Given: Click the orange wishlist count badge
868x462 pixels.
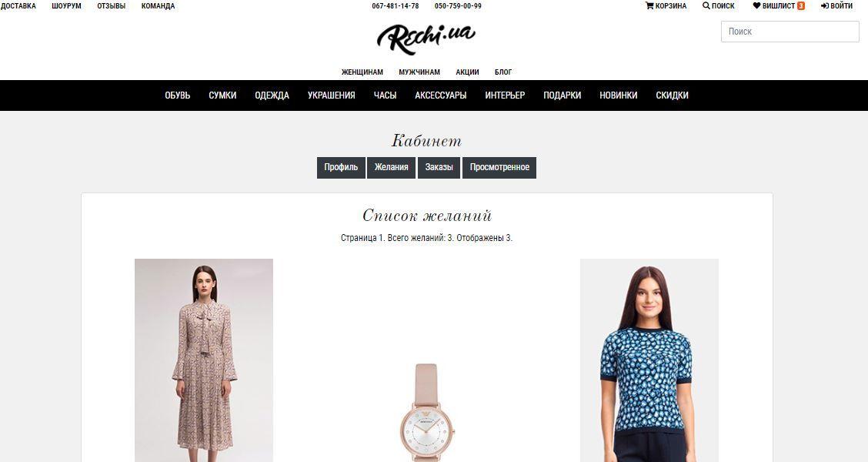Looking at the screenshot, I should point(801,6).
